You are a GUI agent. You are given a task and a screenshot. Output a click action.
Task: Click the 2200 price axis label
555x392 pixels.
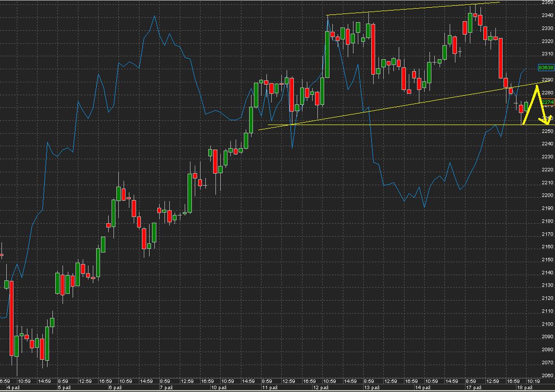[547, 195]
